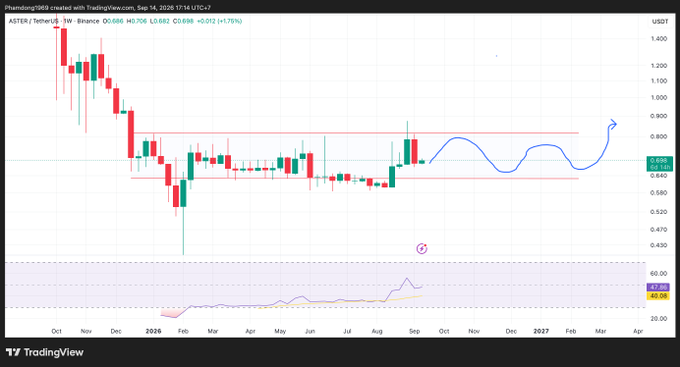Click the 1.100 price axis label
This screenshot has height=367, width=680.
(659, 81)
